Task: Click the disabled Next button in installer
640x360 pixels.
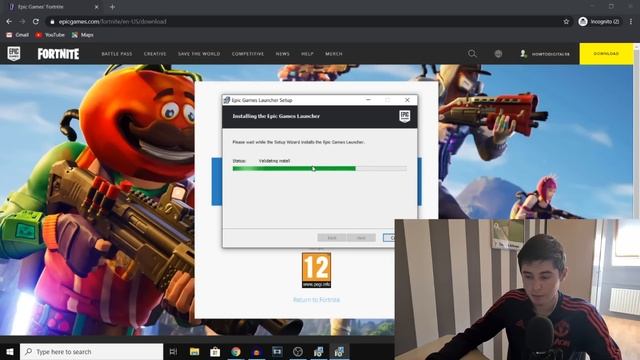Action: pyautogui.click(x=361, y=238)
